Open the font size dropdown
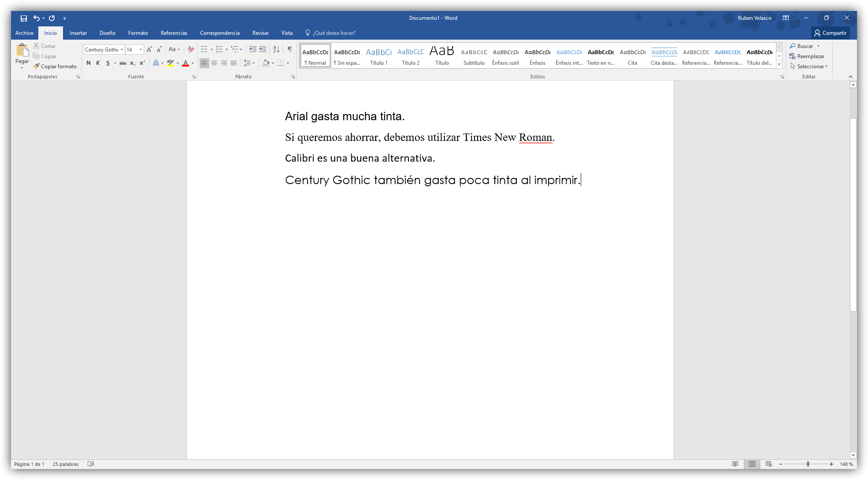Image resolution: width=868 pixels, height=480 pixels. (x=141, y=49)
